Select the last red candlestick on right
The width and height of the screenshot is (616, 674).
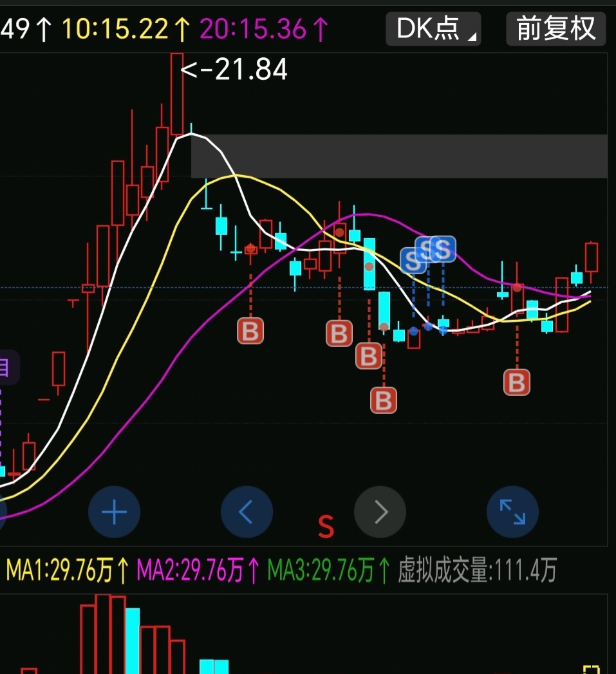click(x=592, y=257)
